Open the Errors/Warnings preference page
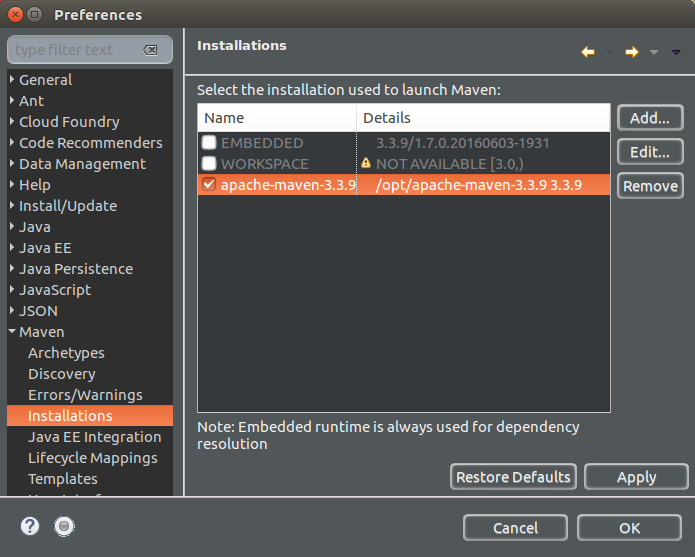The image size is (695, 557). coord(85,395)
